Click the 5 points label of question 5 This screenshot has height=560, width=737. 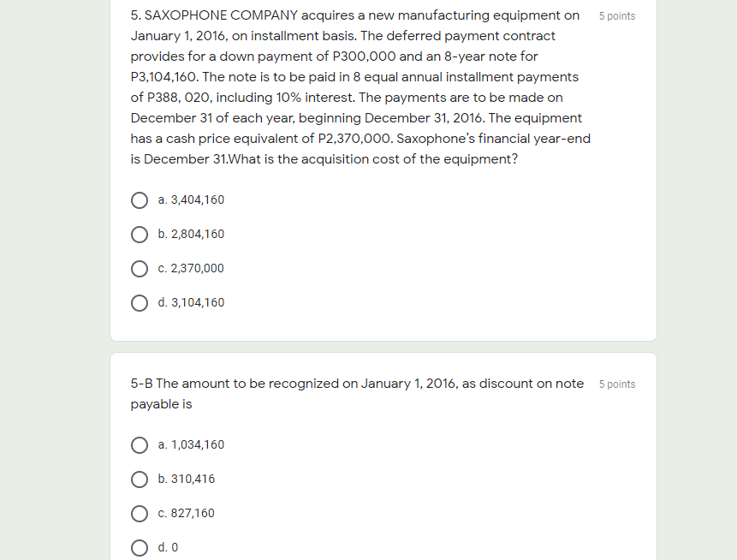pos(617,16)
